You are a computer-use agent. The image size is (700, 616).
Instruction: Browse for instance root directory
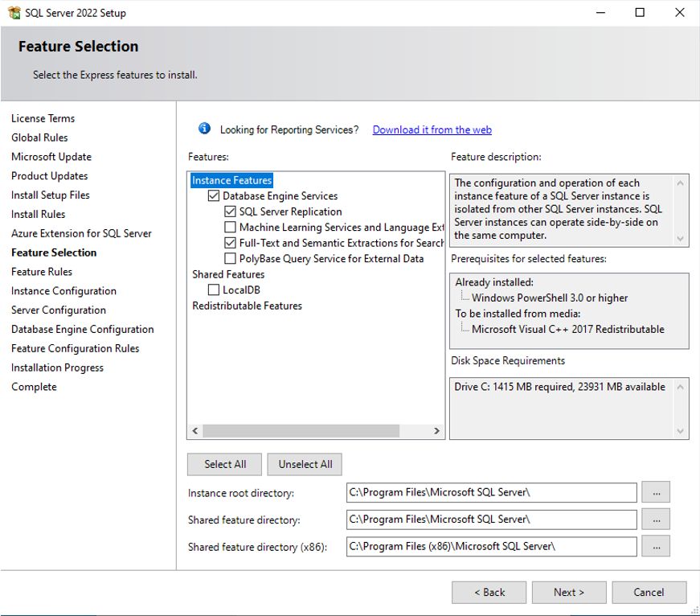(x=656, y=492)
